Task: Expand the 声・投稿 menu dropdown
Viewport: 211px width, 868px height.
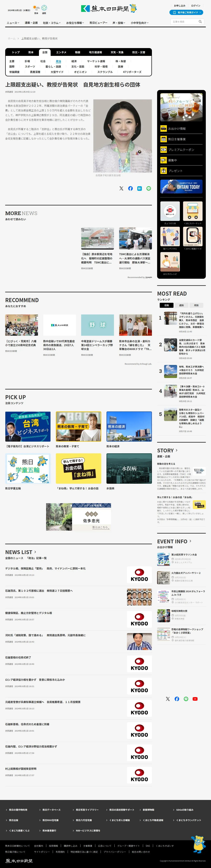Action: click(119, 23)
